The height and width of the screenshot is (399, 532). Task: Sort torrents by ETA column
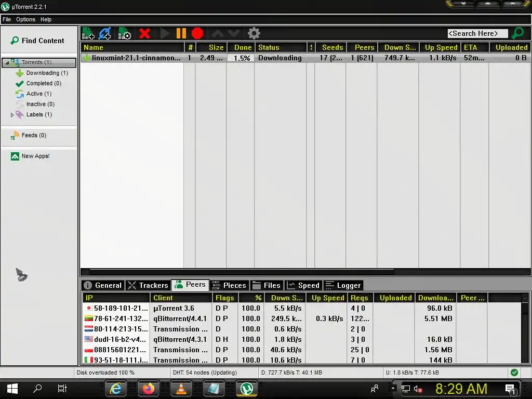point(475,47)
